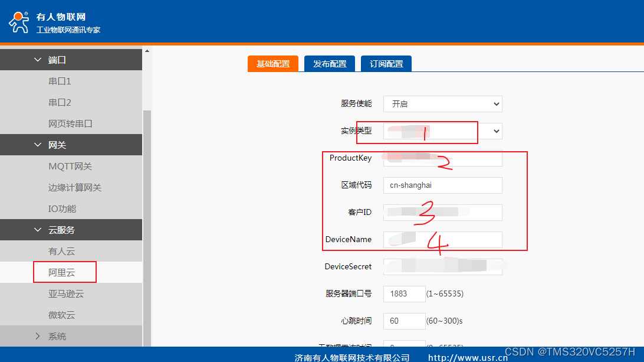Image resolution: width=644 pixels, height=362 pixels.
Task: Collapse the 端口 section chevron
Action: (x=37, y=60)
